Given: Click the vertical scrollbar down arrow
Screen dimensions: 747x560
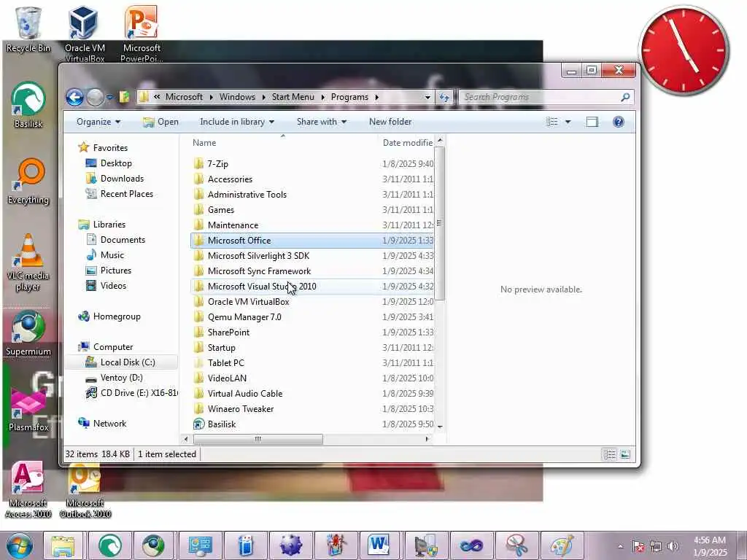Looking at the screenshot, I should [440, 427].
